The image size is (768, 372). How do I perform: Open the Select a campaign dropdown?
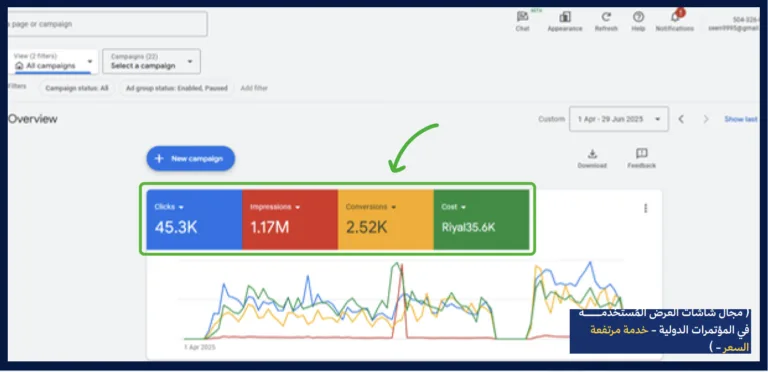tap(151, 62)
